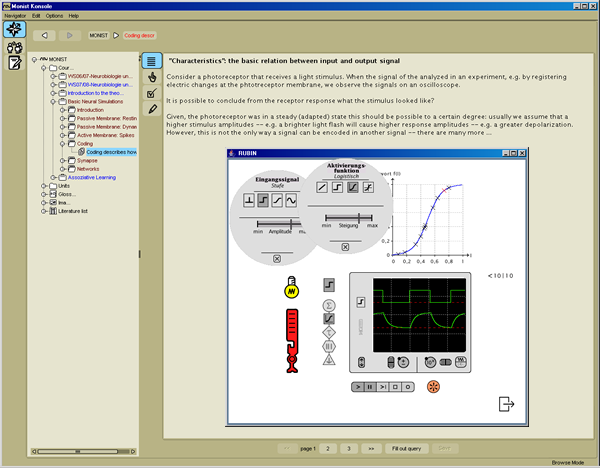Go to page 2
This screenshot has width=600, height=468.
327,450
